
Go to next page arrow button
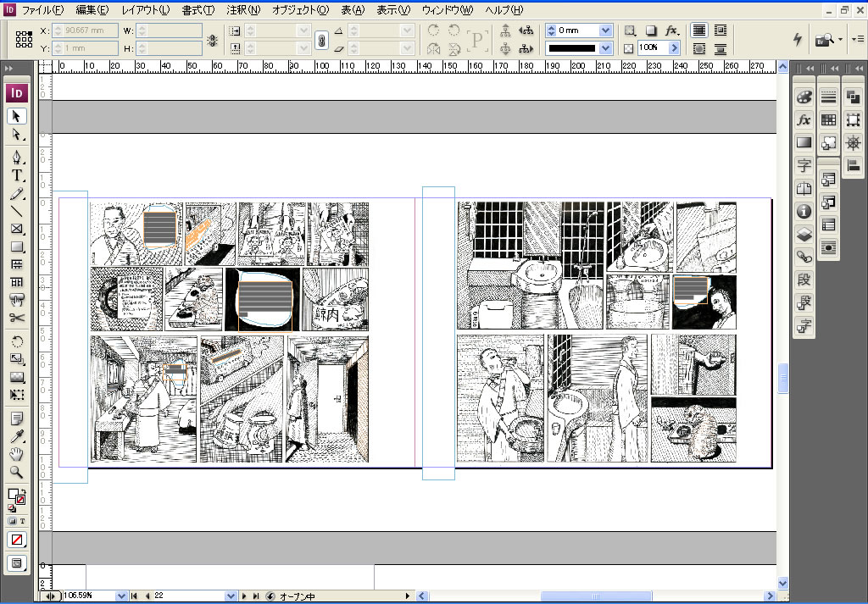pyautogui.click(x=244, y=596)
